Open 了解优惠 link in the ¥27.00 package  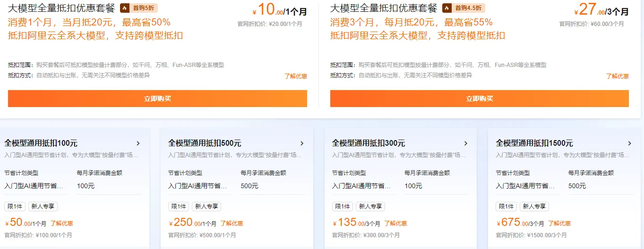point(618,76)
